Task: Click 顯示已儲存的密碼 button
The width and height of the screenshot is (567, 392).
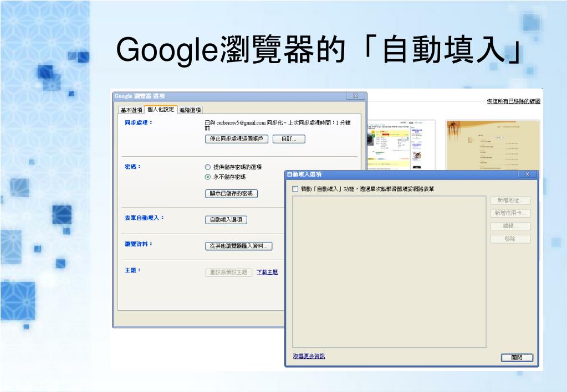Action: tap(231, 193)
